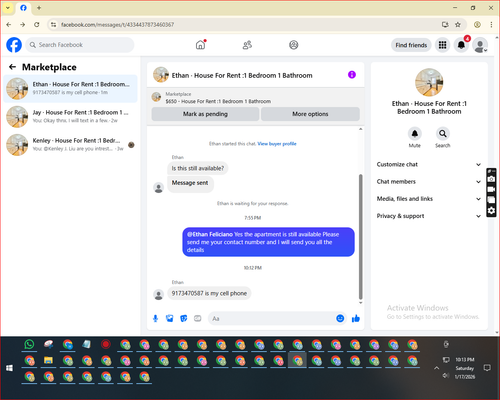The image size is (500, 400).
Task: Open the notifications bell
Action: coord(461,45)
